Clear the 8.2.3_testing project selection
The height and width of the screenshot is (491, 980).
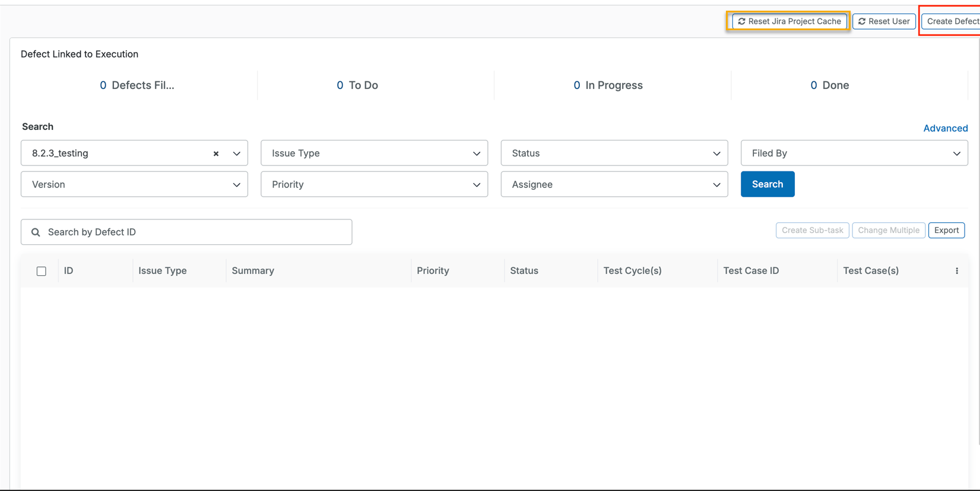pos(216,154)
